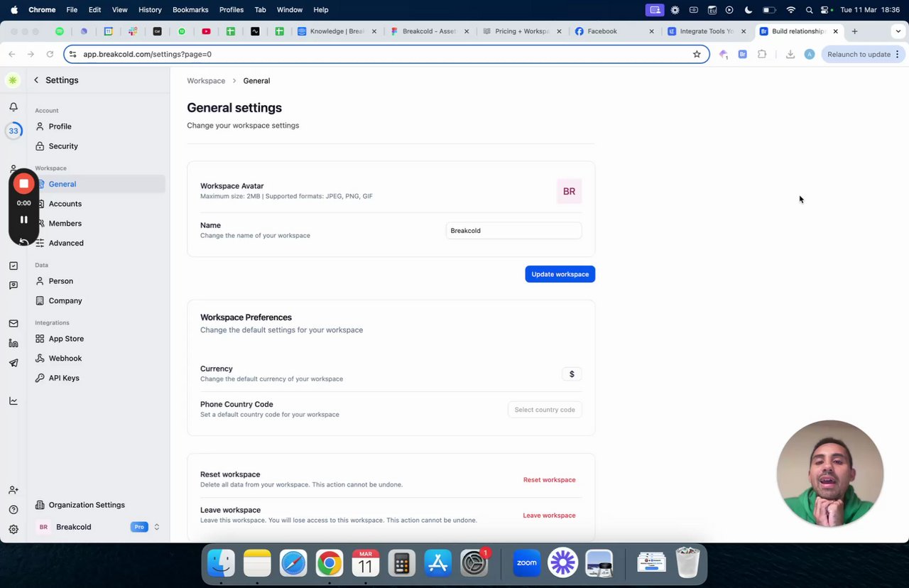909x588 pixels.
Task: Open the Bookmarks menu in the menu bar
Action: (190, 10)
